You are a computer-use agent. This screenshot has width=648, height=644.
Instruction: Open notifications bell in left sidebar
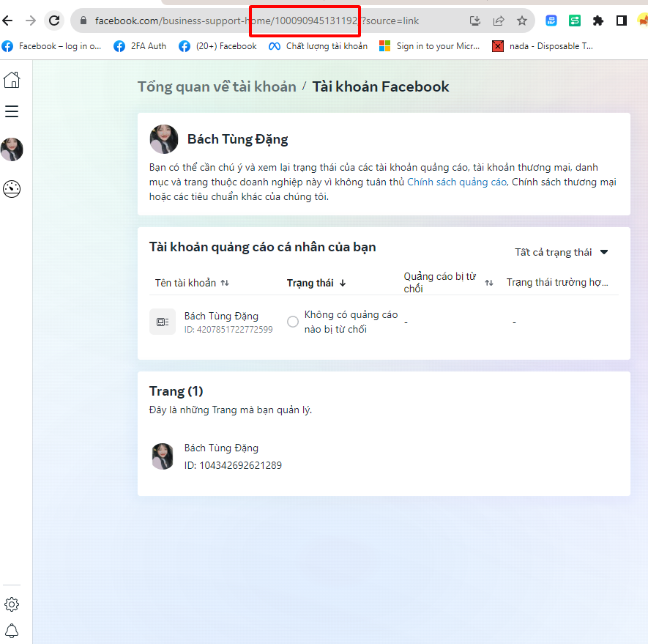(12, 631)
